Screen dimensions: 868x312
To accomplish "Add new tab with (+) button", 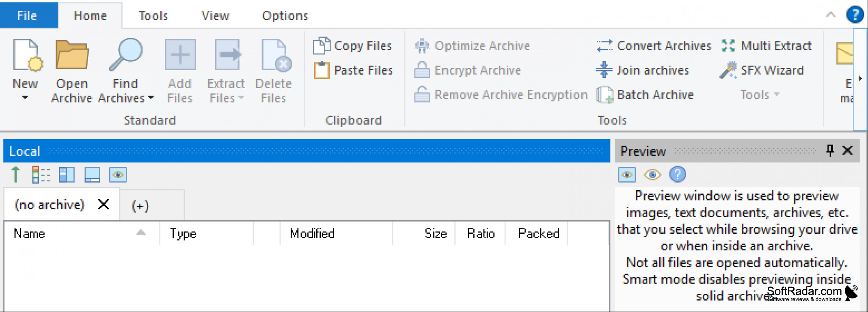I will 140,205.
